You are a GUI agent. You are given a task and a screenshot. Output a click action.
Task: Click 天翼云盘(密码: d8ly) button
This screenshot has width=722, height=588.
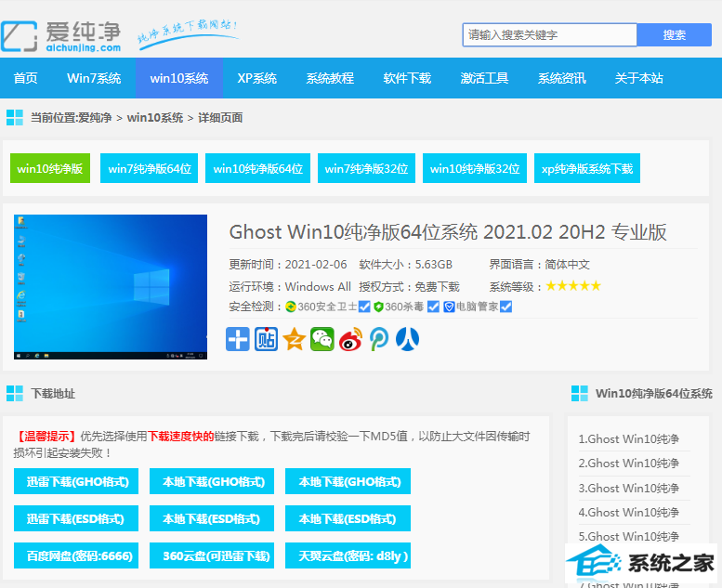point(348,555)
